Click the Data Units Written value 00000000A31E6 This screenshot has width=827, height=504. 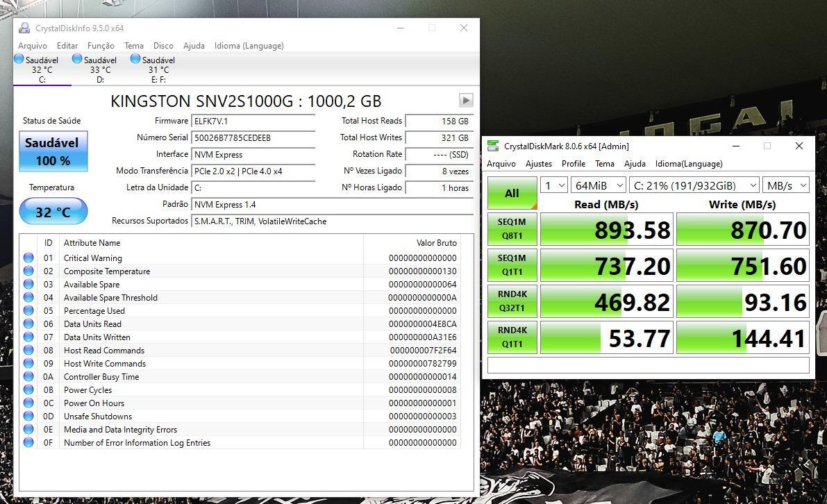click(x=422, y=337)
